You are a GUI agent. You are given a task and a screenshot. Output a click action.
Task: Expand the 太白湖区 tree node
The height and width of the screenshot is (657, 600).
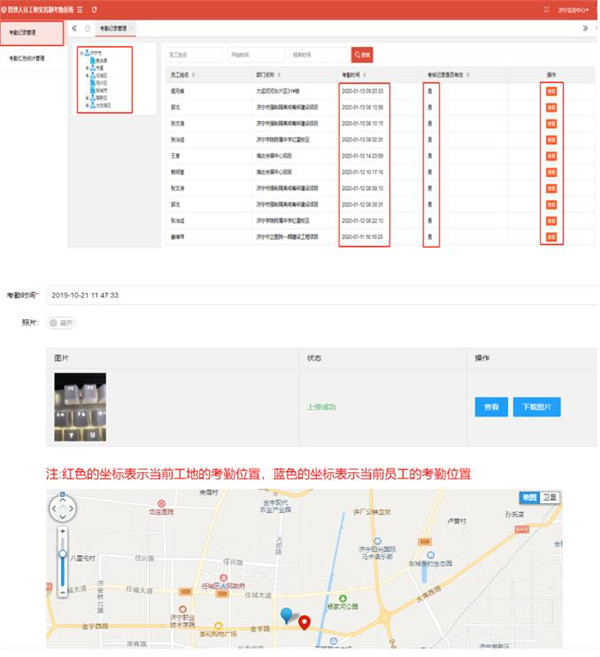(87, 105)
